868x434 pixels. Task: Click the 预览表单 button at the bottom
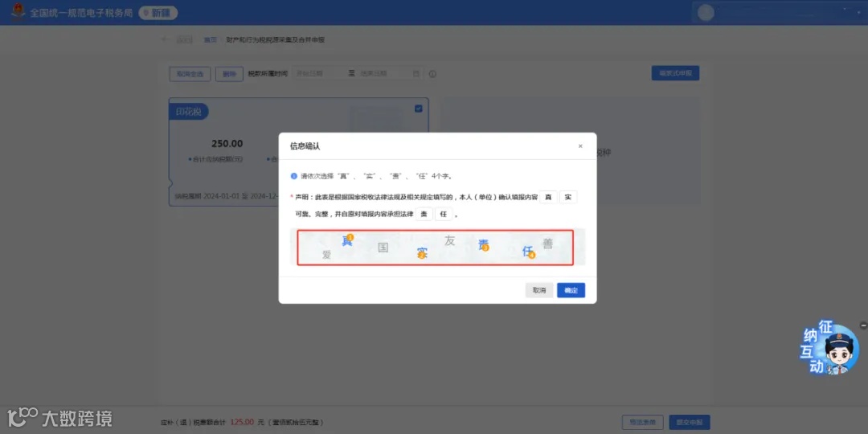[x=643, y=423]
